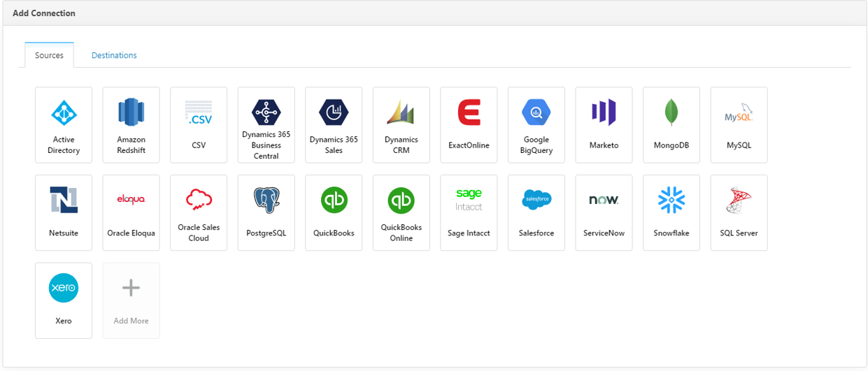Choose the Salesforce cloud icon
868x371 pixels.
536,201
